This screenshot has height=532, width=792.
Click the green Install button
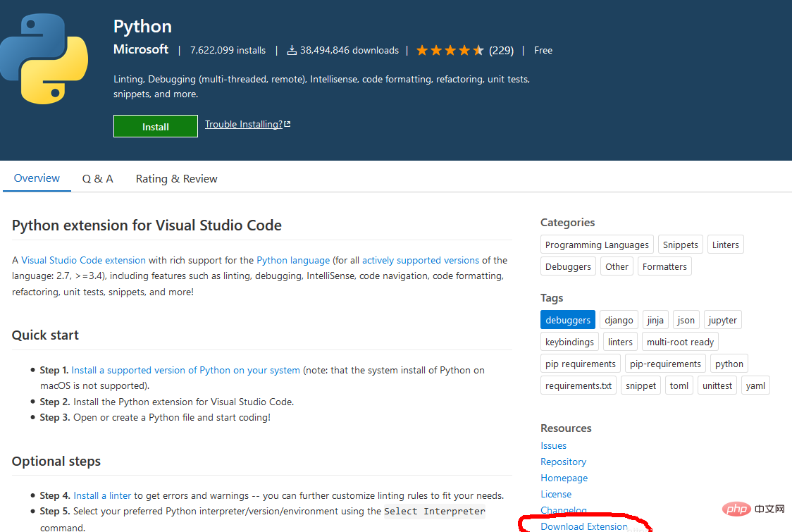click(156, 126)
